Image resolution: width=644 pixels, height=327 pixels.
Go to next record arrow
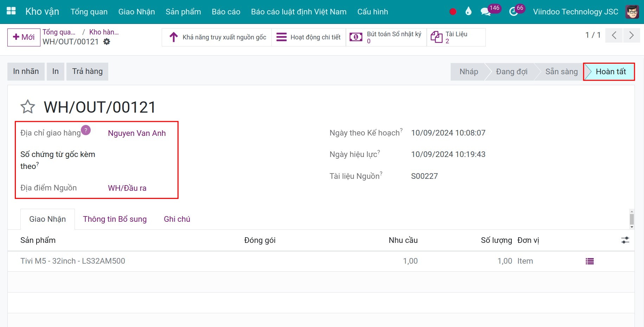click(632, 35)
